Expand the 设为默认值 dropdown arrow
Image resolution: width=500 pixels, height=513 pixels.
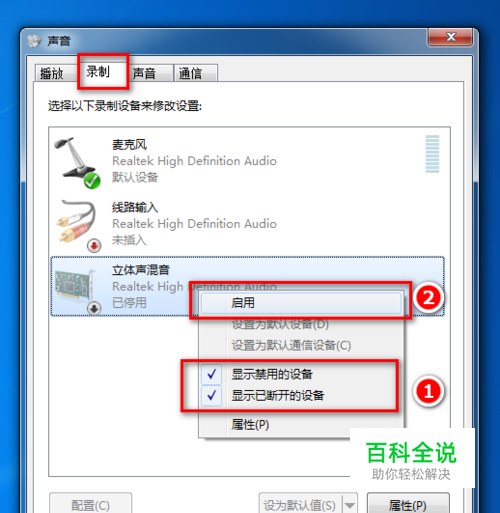pos(350,505)
